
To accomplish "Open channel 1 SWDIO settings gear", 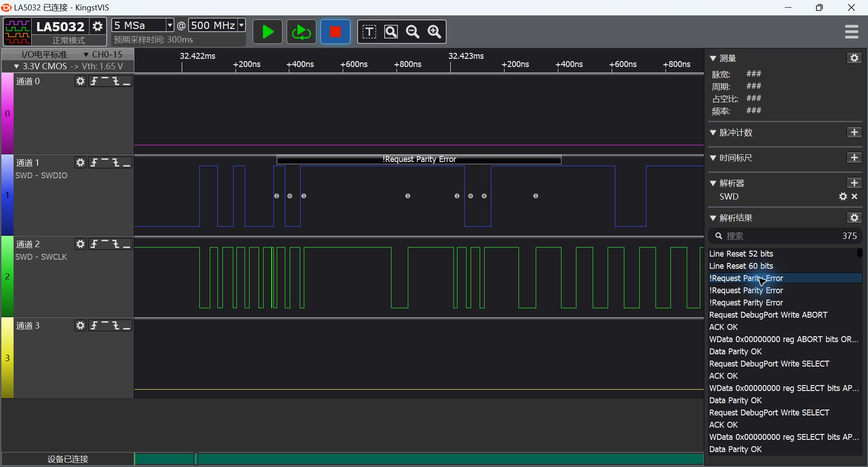I will click(80, 162).
